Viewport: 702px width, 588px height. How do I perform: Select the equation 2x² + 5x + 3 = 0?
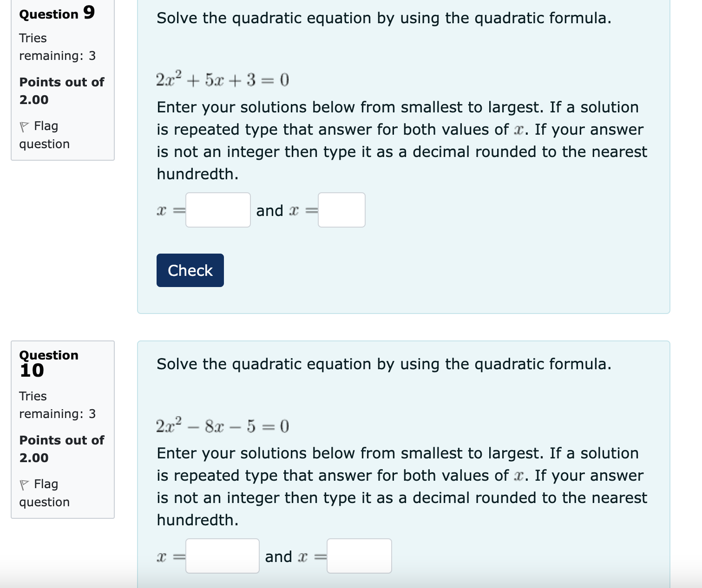pos(222,79)
